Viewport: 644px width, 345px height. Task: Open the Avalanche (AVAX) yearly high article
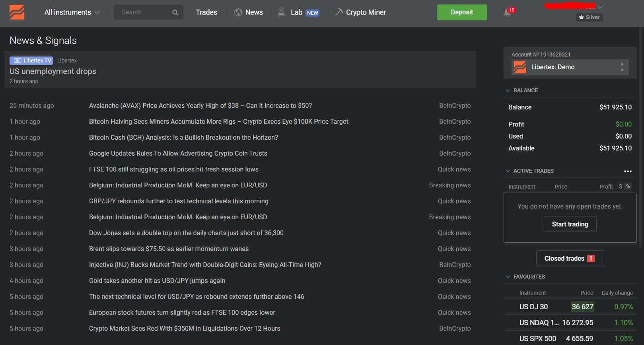click(x=200, y=105)
